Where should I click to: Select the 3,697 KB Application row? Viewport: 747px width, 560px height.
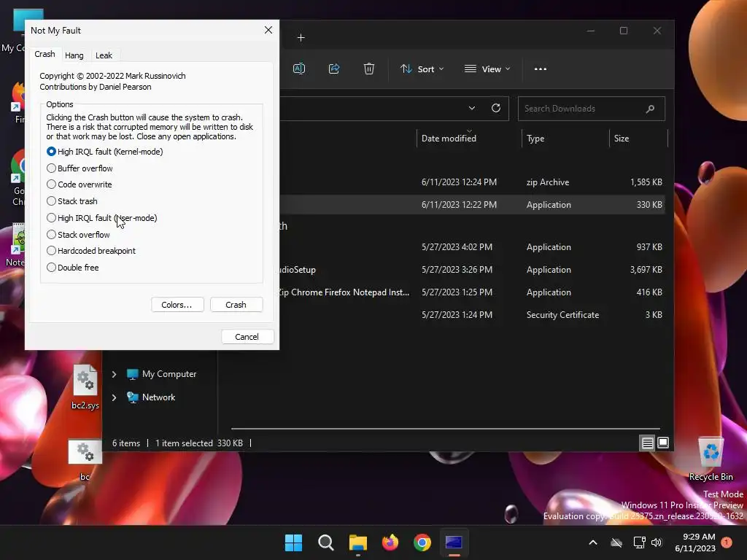click(x=472, y=270)
